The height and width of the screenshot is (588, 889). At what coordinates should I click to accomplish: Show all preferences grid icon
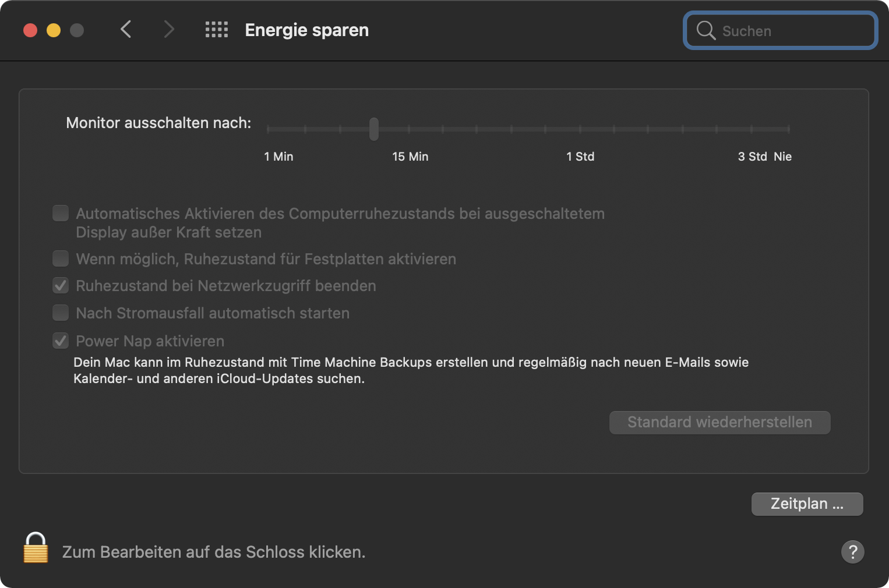(x=217, y=30)
